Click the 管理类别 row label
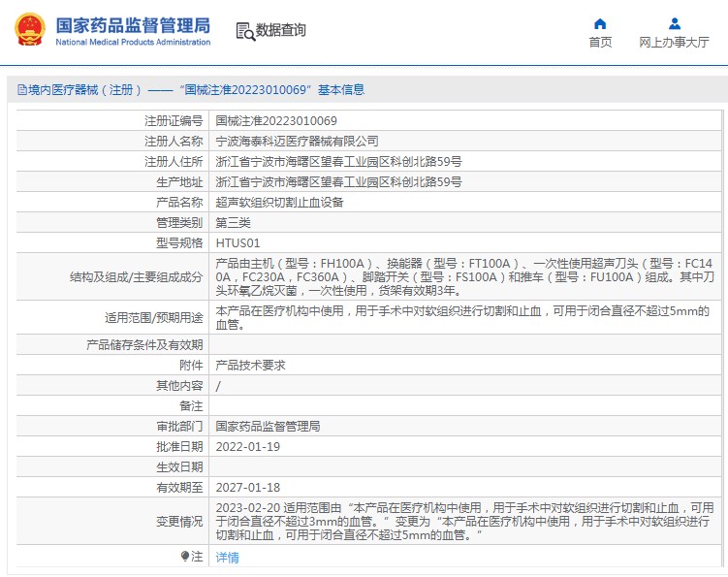 tap(179, 223)
